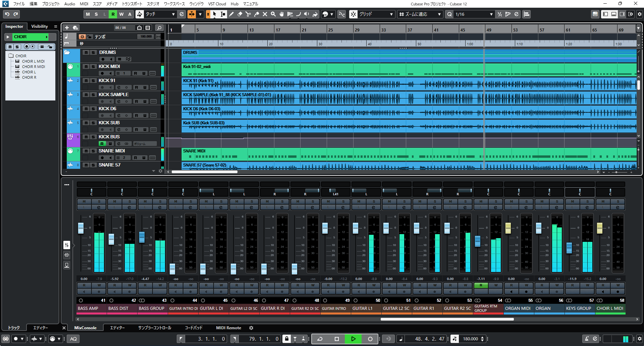Enable Read automation on the CHOIR L MIDI channel
The image size is (644, 346).
pyautogui.click(x=603, y=285)
